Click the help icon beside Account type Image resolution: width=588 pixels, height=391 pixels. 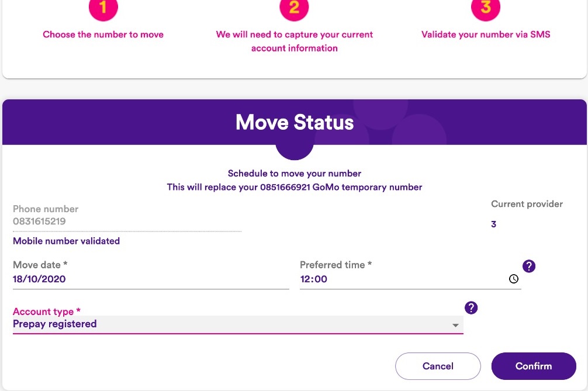click(x=471, y=308)
